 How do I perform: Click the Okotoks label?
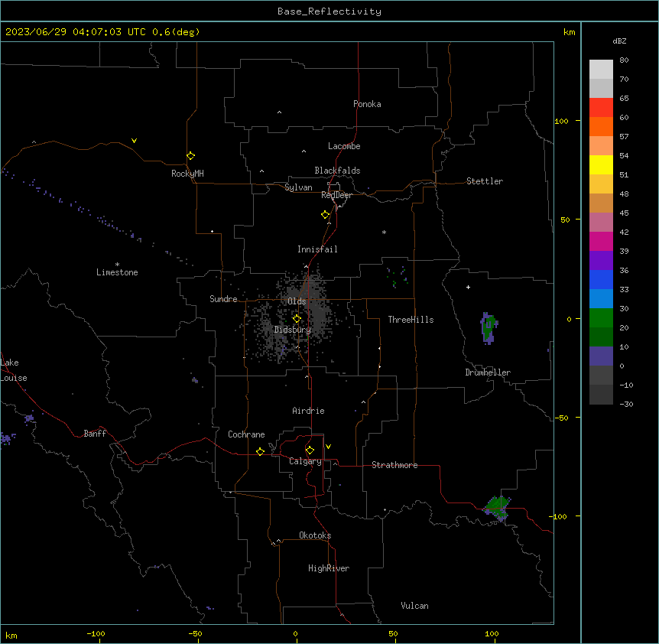(315, 535)
